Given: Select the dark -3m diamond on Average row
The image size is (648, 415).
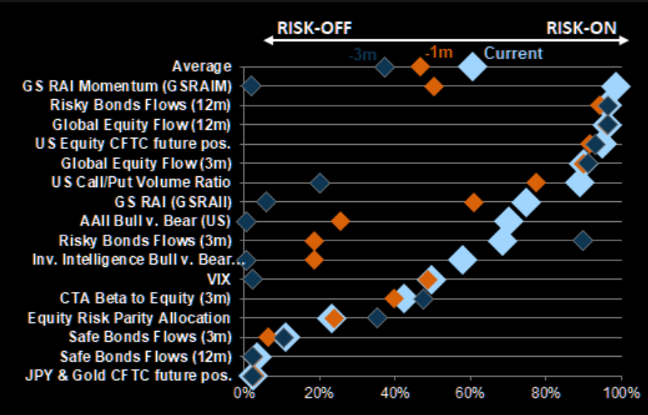Looking at the screenshot, I should coord(385,66).
